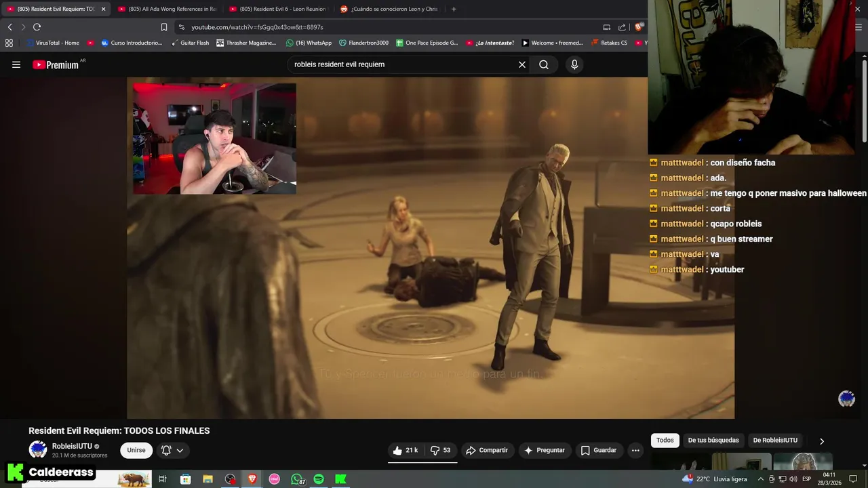Save video with Guardar button
The height and width of the screenshot is (488, 868).
pyautogui.click(x=599, y=450)
